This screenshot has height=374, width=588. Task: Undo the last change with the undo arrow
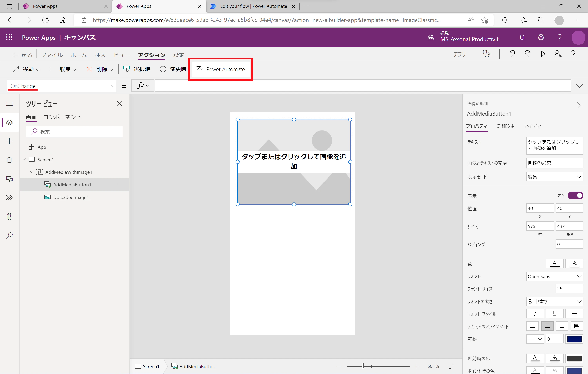(x=512, y=54)
